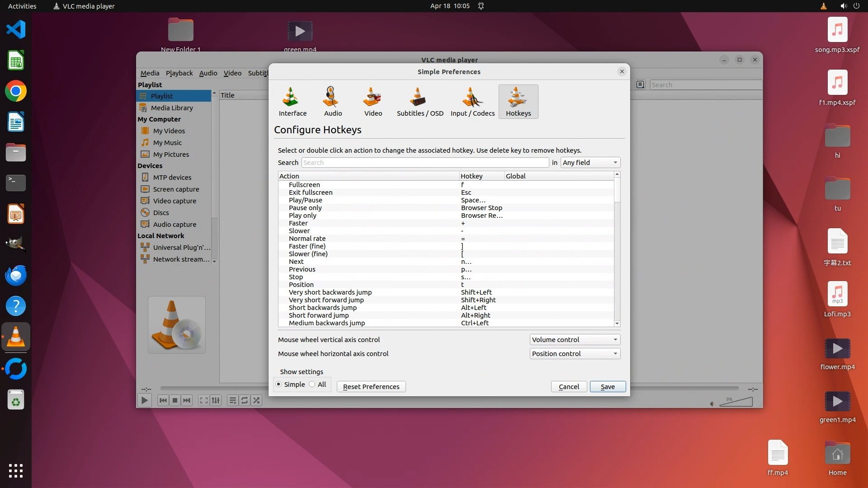Toggle the loop playlist icon
The width and height of the screenshot is (868, 488).
pyautogui.click(x=245, y=400)
